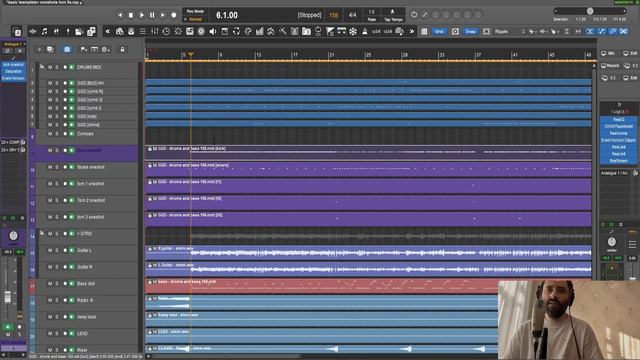
Task: Toggle the chain link icon near Ripple toolbar
Action: (613, 31)
